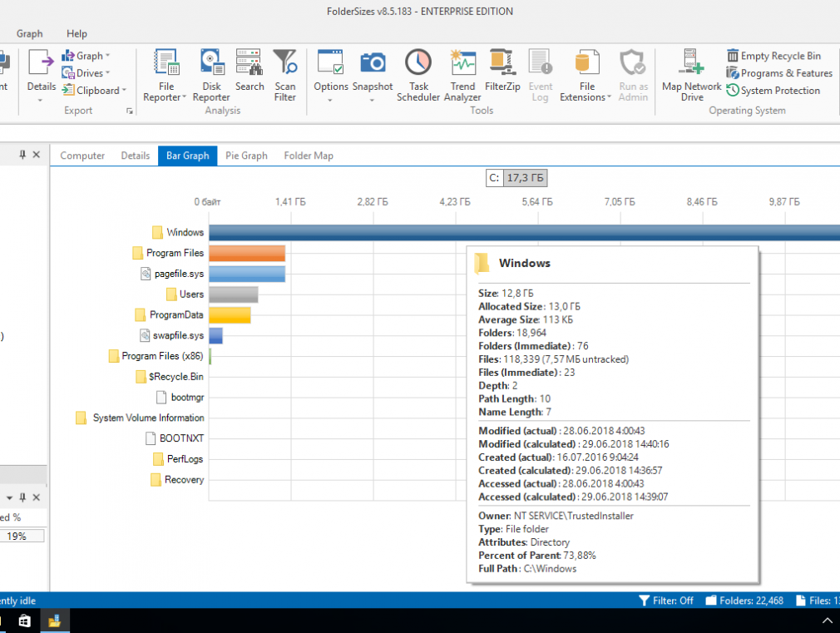
Task: Select System Volume Information label
Action: pyautogui.click(x=148, y=418)
